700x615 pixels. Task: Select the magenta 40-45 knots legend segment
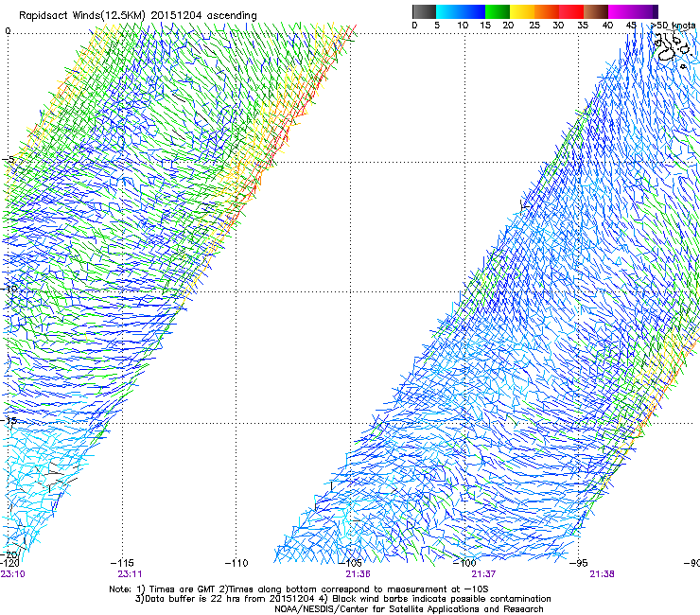[x=621, y=11]
